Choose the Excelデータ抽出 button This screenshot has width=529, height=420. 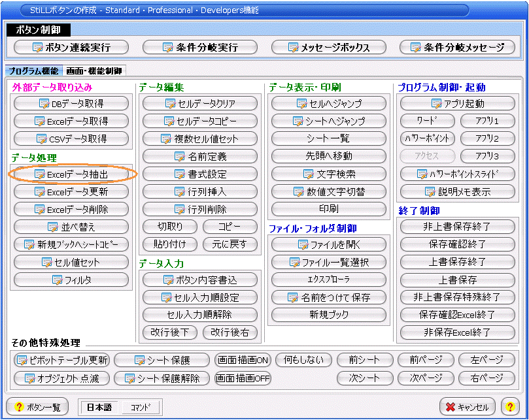point(71,174)
